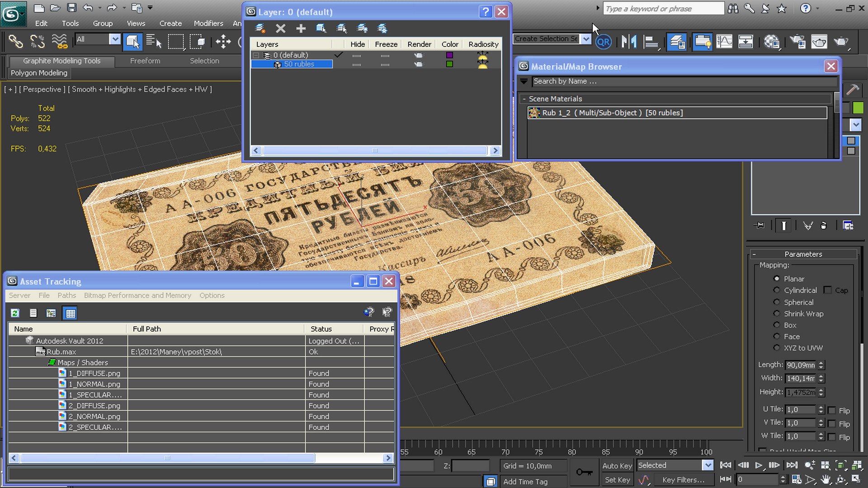This screenshot has height=488, width=868.
Task: Open the All selection filter dropdown
Action: pyautogui.click(x=115, y=39)
